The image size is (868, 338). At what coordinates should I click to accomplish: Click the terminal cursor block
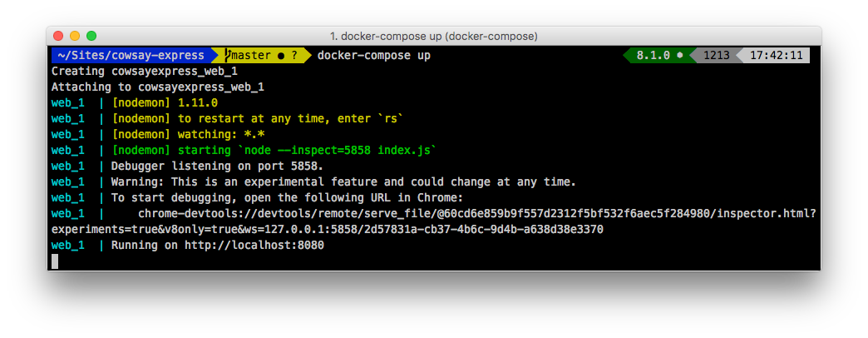pyautogui.click(x=55, y=261)
